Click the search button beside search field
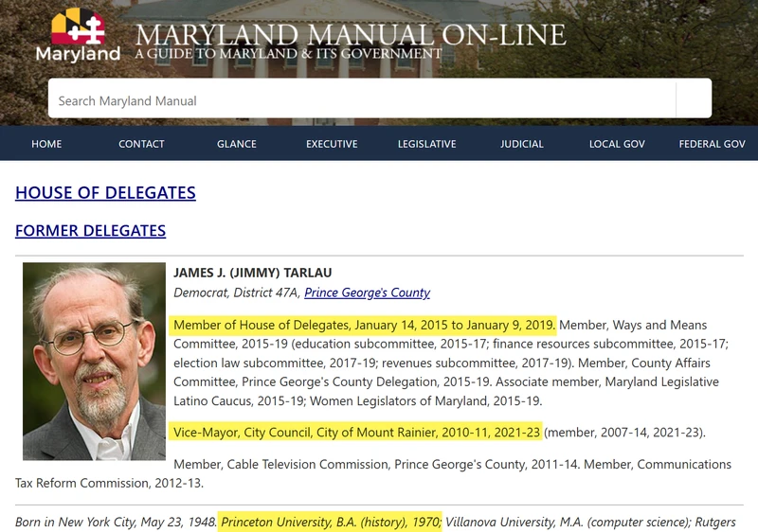This screenshot has width=758, height=532. coord(694,100)
